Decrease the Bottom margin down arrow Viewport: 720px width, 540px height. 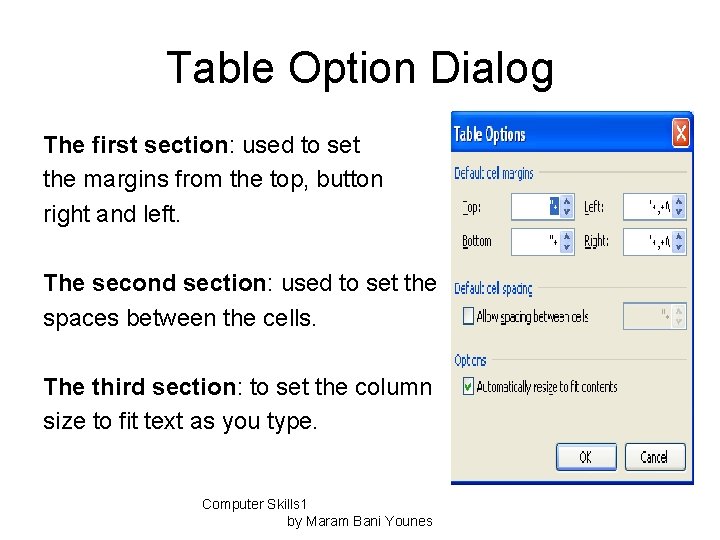tap(567, 247)
